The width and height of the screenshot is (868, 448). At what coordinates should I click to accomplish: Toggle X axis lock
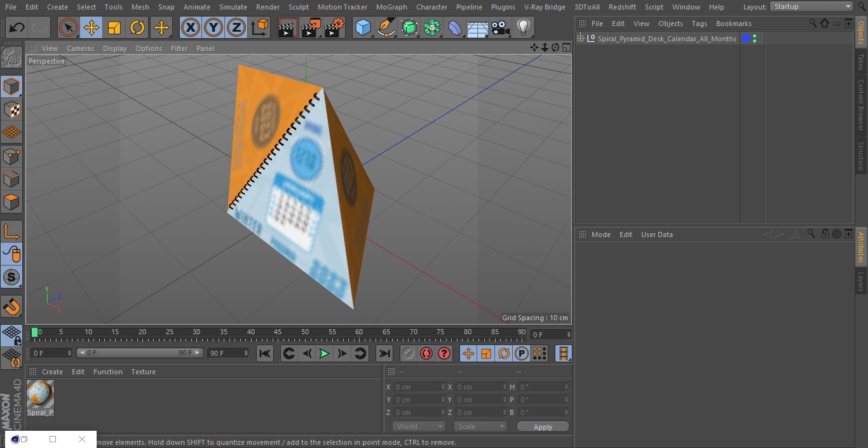[191, 27]
